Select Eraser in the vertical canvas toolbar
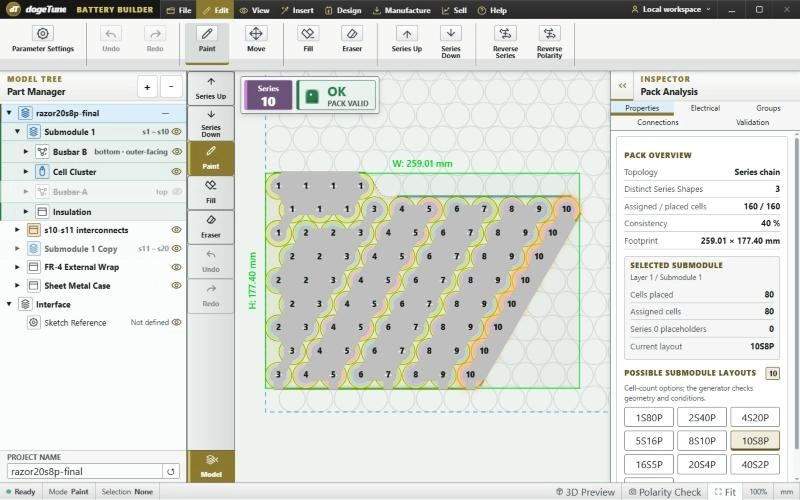Image resolution: width=800 pixels, height=500 pixels. [211, 227]
